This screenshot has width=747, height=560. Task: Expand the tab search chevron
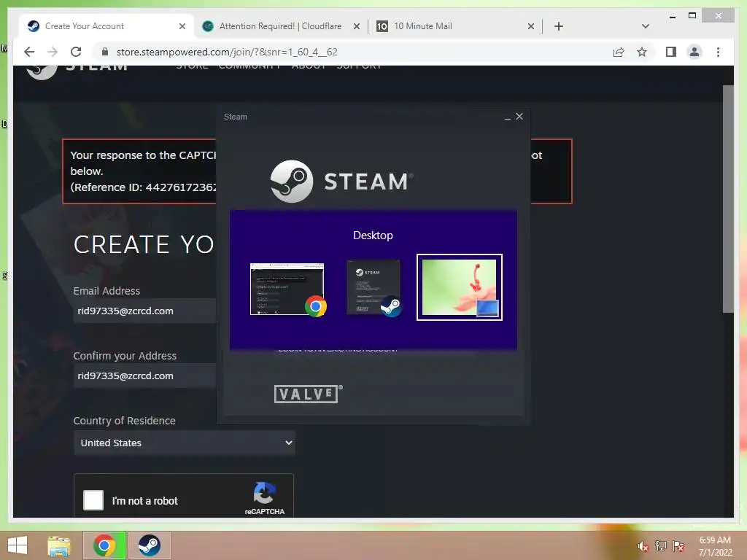[646, 26]
